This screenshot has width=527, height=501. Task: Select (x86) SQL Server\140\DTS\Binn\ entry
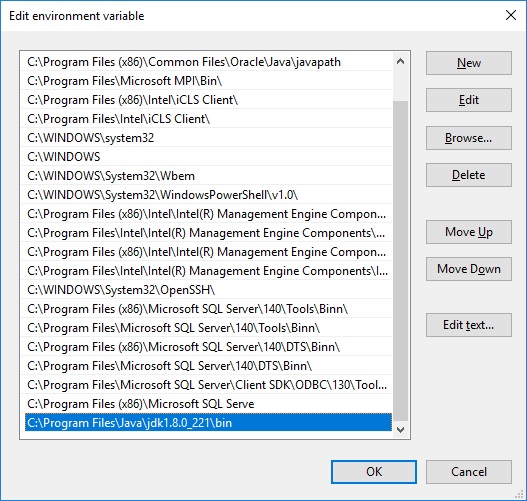coord(207,347)
